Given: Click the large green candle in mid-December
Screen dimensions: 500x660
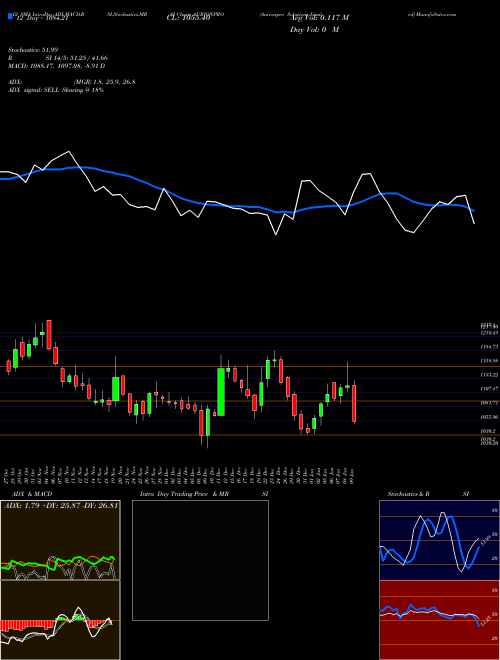Looking at the screenshot, I should point(221,392).
